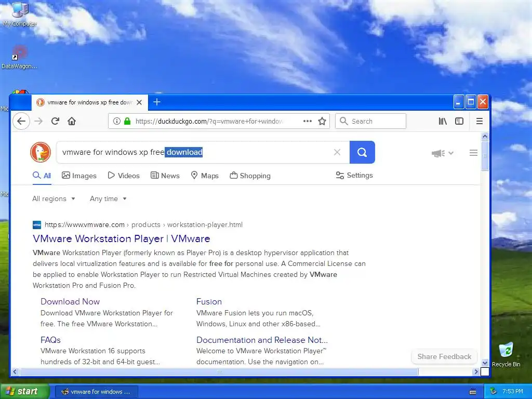
Task: Clear the DuckDuckGo search query
Action: [337, 152]
